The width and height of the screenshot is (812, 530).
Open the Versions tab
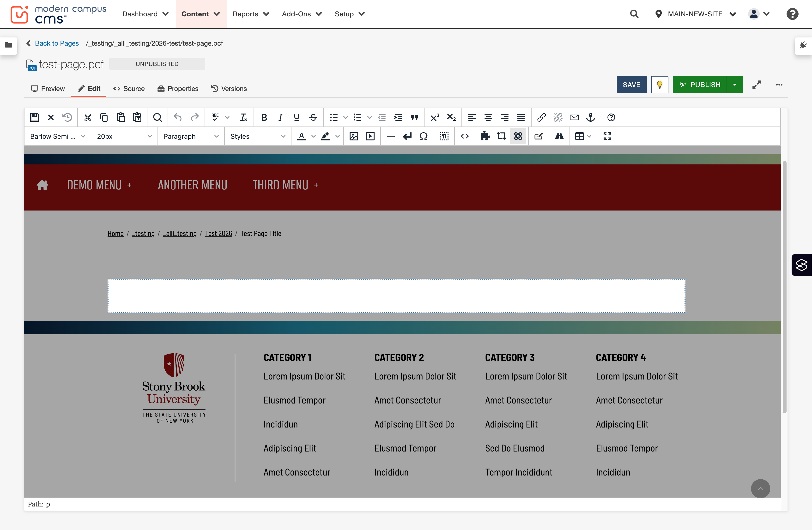[229, 89]
